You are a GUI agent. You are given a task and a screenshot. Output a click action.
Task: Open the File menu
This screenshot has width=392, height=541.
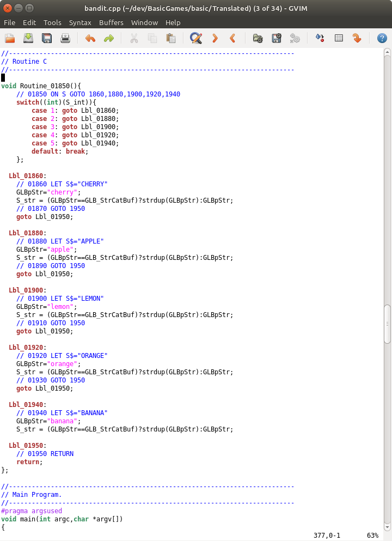coord(9,22)
